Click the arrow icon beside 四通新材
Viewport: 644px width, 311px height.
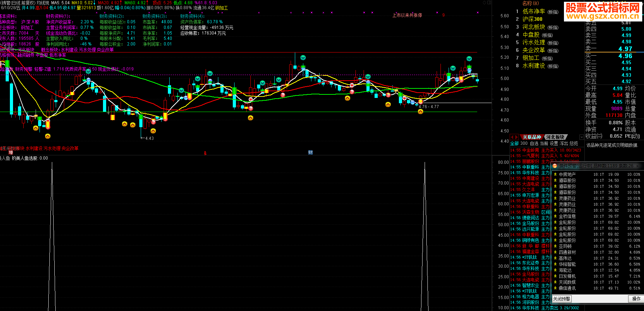555,252
